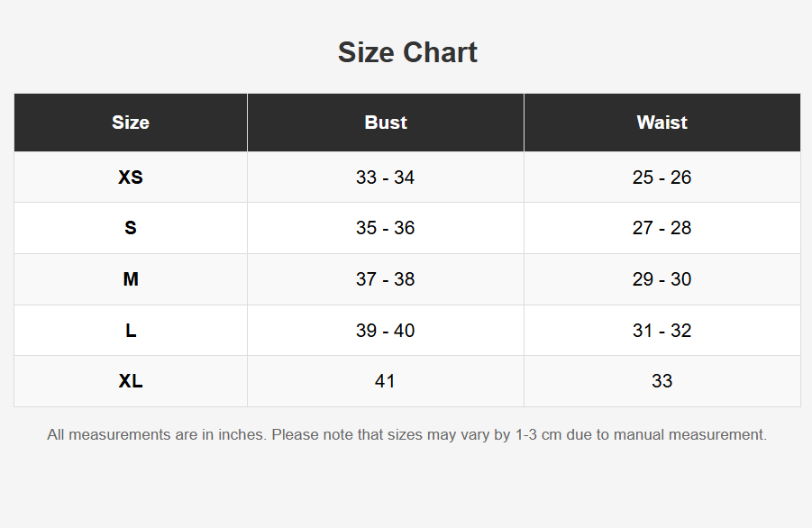Viewport: 812px width, 528px height.
Task: Click bust value 33 - 34
Action: (386, 178)
